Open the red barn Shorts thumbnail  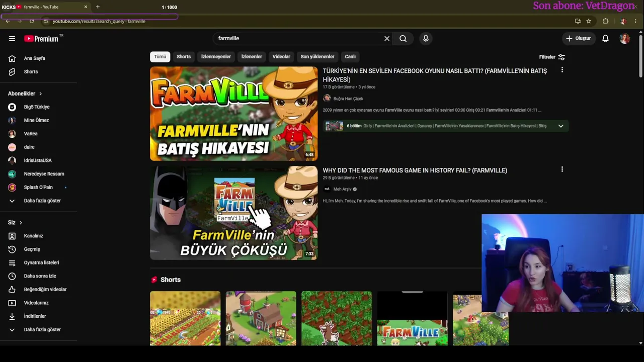[261, 318]
